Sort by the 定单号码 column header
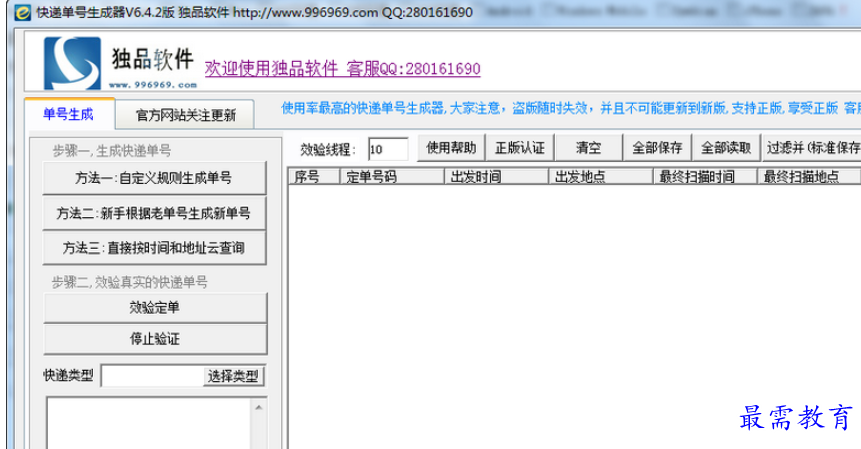861x449 pixels. [x=392, y=177]
